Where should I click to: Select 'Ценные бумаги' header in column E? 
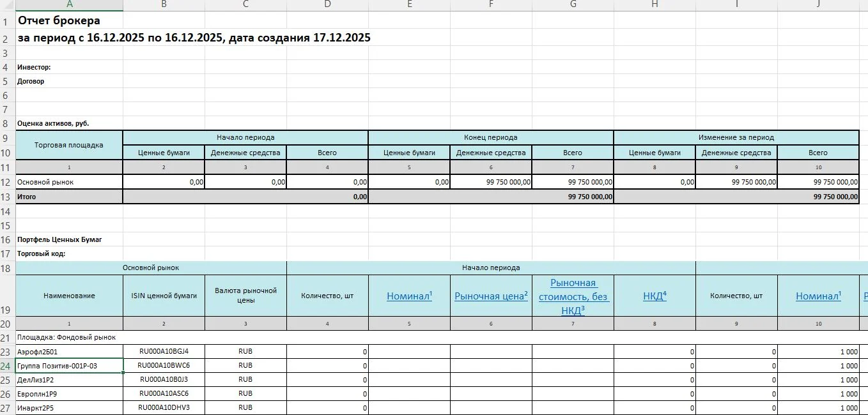tap(409, 153)
